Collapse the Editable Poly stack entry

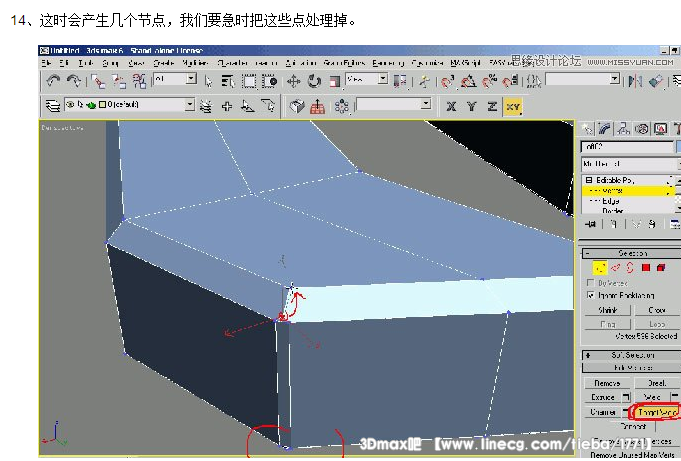click(588, 180)
